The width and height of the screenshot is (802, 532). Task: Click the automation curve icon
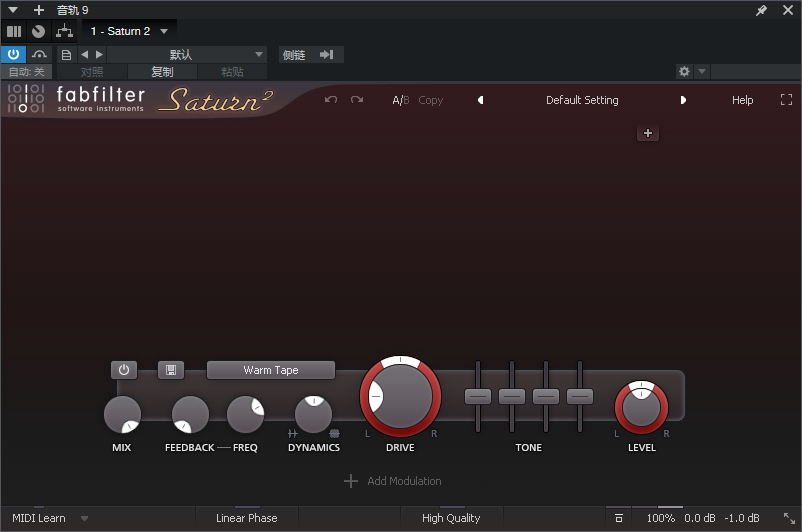(39, 54)
